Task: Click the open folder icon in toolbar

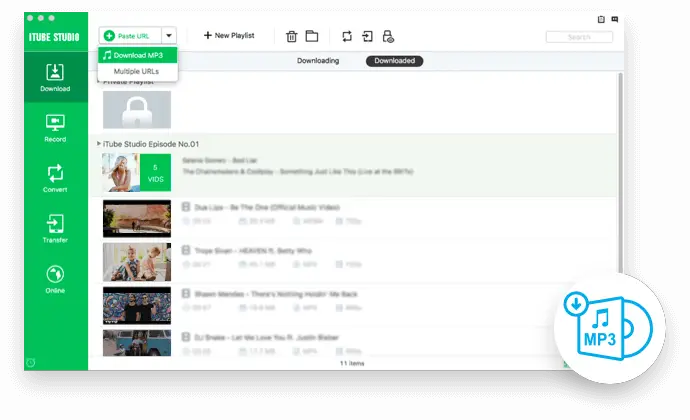Action: [312, 36]
